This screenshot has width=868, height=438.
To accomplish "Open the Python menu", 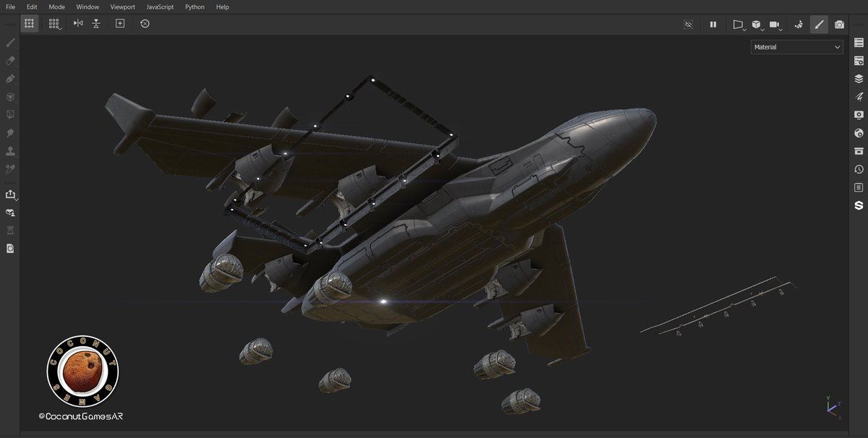I will tap(195, 7).
